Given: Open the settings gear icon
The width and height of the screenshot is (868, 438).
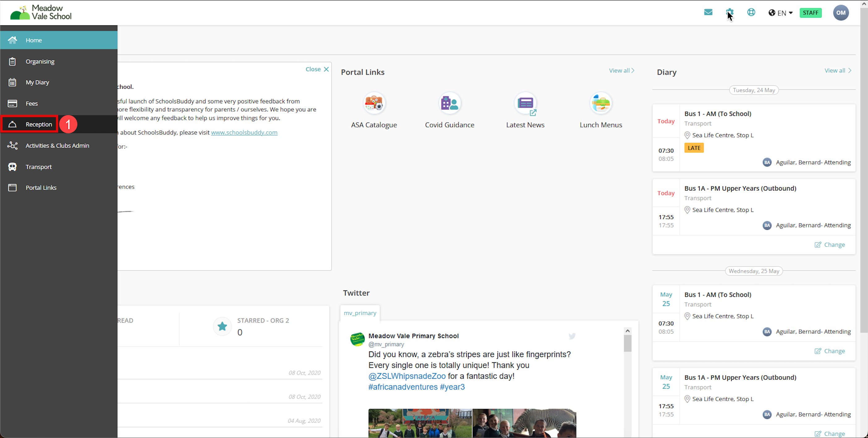Looking at the screenshot, I should 730,12.
